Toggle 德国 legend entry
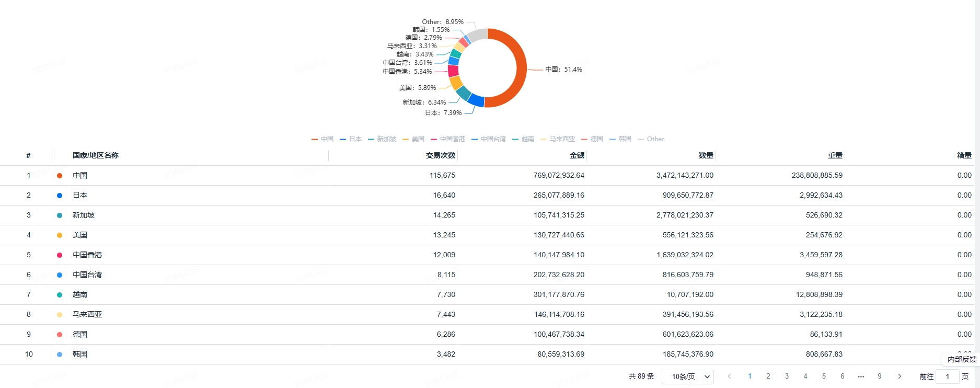Screen dimensions: 980x388 click(592, 139)
